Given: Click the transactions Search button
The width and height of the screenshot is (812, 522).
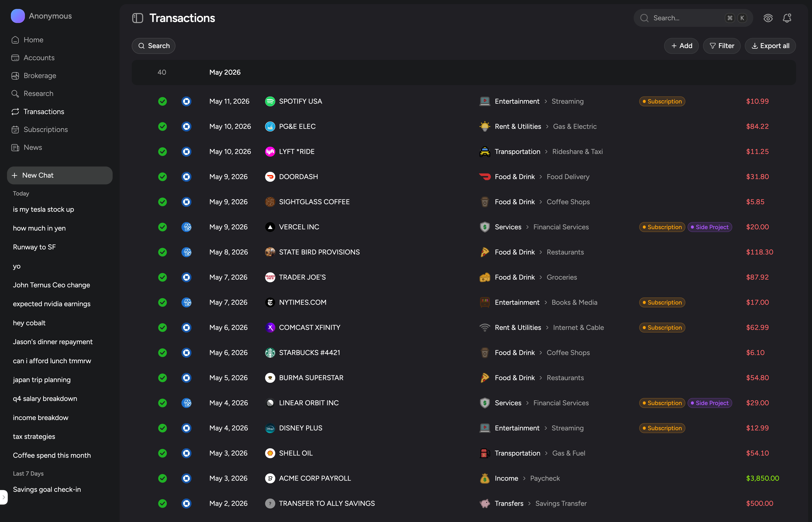Looking at the screenshot, I should 154,46.
